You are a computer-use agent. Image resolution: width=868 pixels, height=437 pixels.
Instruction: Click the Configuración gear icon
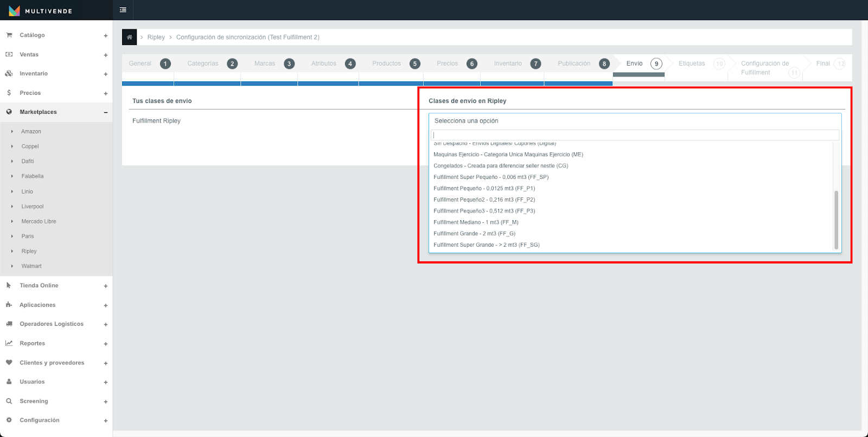pyautogui.click(x=9, y=420)
